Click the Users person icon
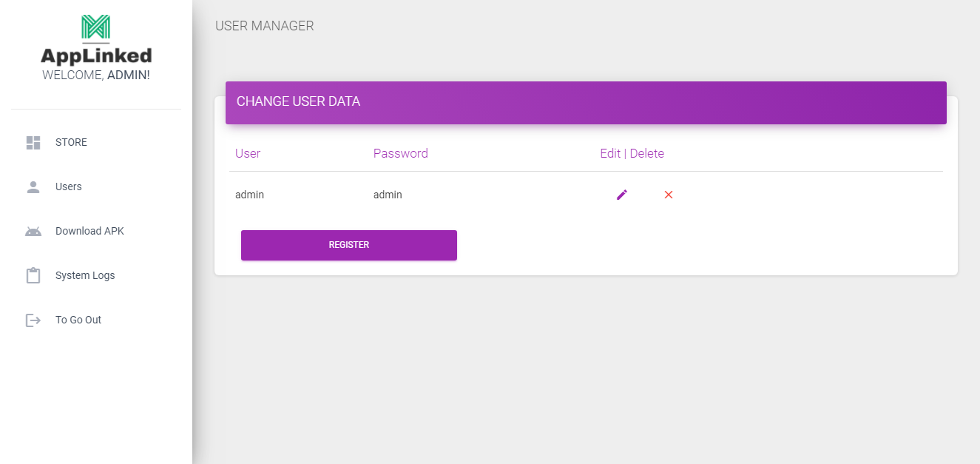Screen dimensions: 980x464 pyautogui.click(x=33, y=187)
